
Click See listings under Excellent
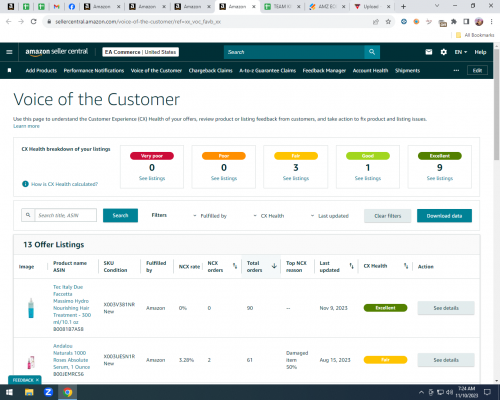(x=440, y=178)
